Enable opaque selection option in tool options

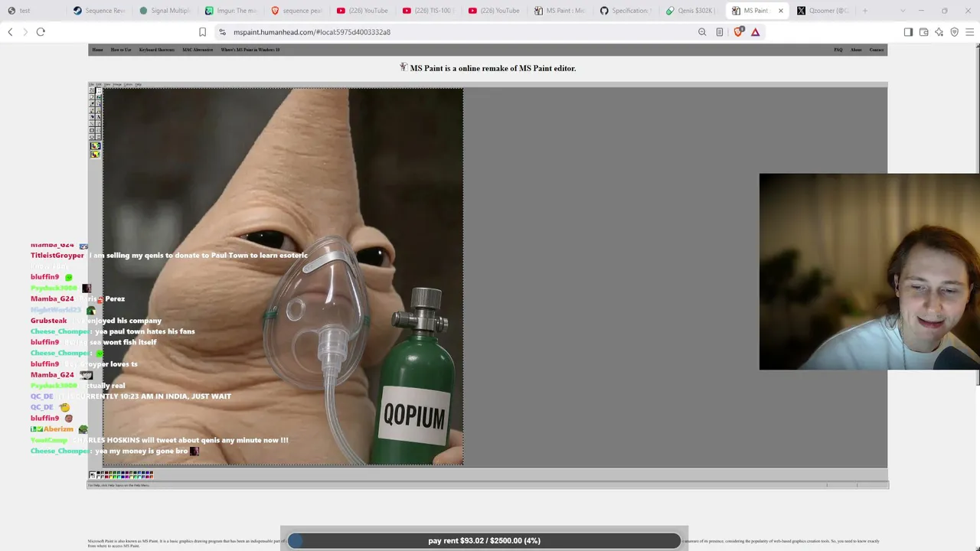(96, 145)
